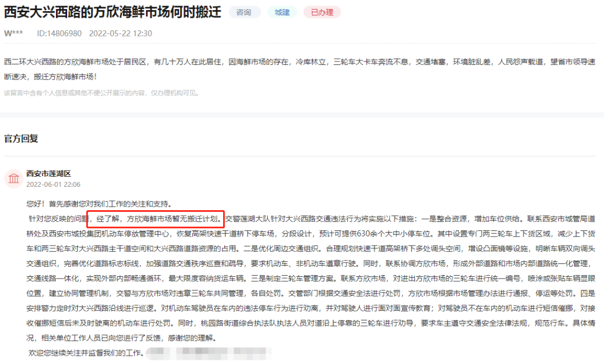
Task: Click the post ID:14806980
Action: click(59, 34)
